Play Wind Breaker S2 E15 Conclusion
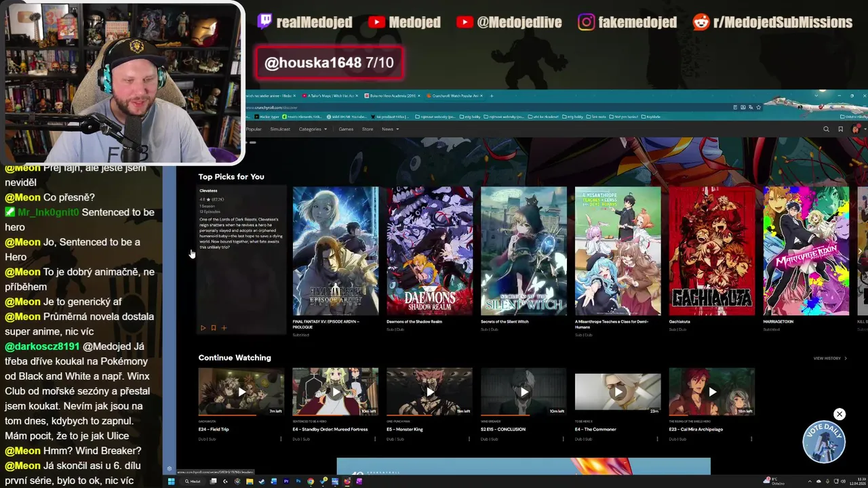The image size is (868, 488). coord(524,392)
